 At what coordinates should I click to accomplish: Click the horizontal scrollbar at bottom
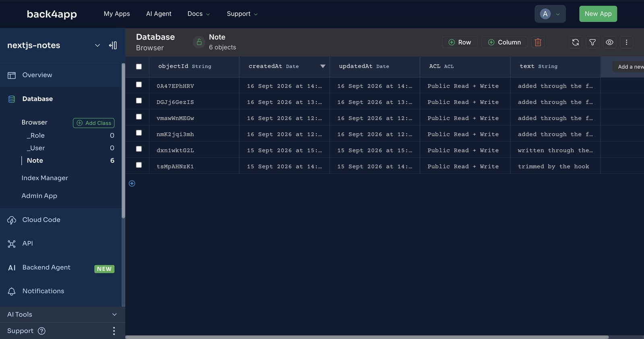(367, 337)
